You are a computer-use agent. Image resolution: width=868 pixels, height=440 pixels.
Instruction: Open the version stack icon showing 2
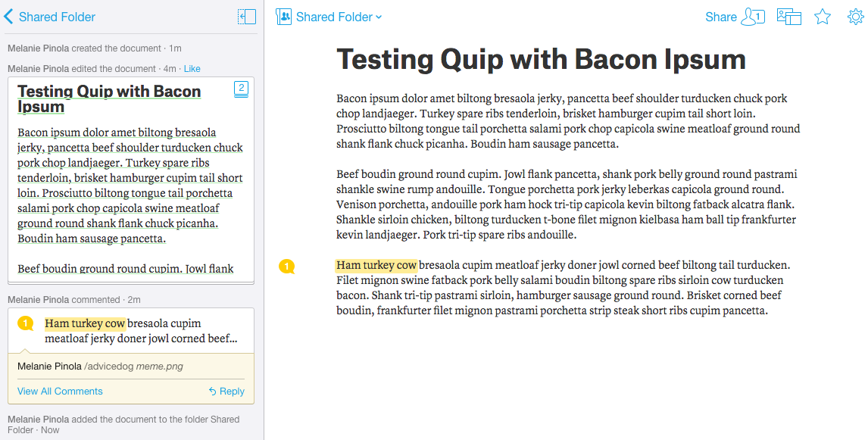241,89
